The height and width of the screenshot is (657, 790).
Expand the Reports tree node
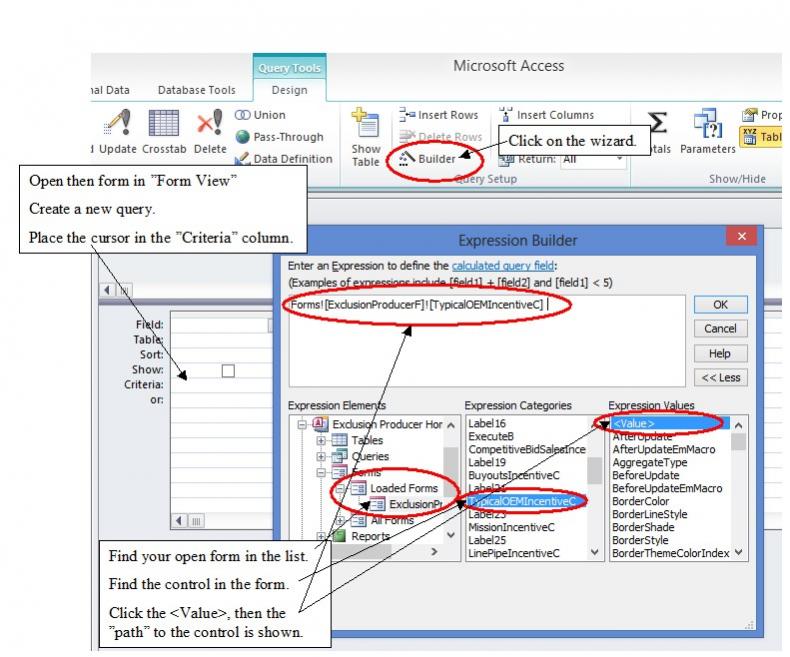coord(320,536)
